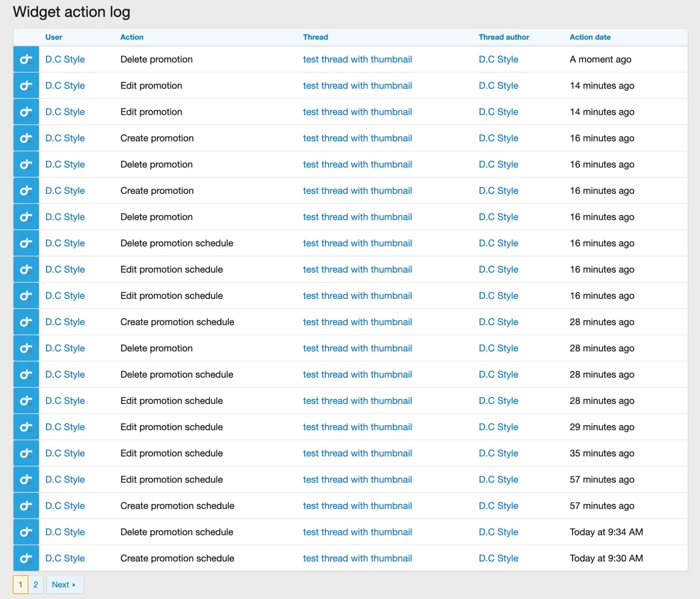Click the 'Thread author' column header
The image size is (700, 599).
[x=504, y=37]
